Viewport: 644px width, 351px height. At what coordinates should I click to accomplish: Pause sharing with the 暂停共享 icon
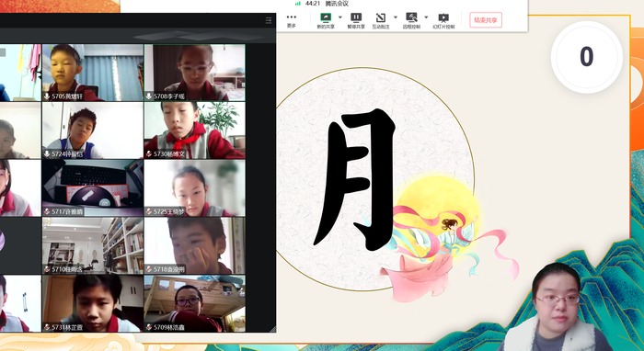(356, 17)
